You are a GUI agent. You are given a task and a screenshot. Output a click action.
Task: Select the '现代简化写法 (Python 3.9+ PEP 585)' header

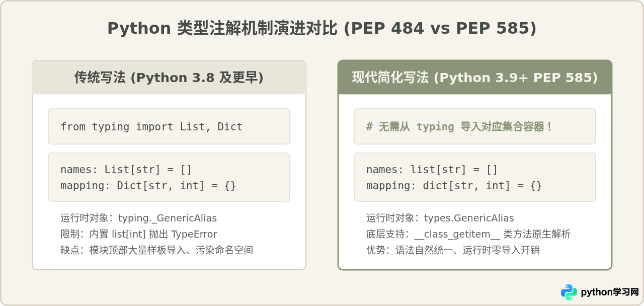[475, 78]
